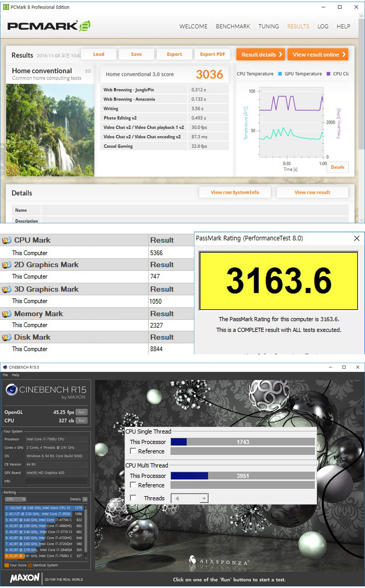
Task: Open the HELP tab in PCMark
Action: tap(343, 26)
